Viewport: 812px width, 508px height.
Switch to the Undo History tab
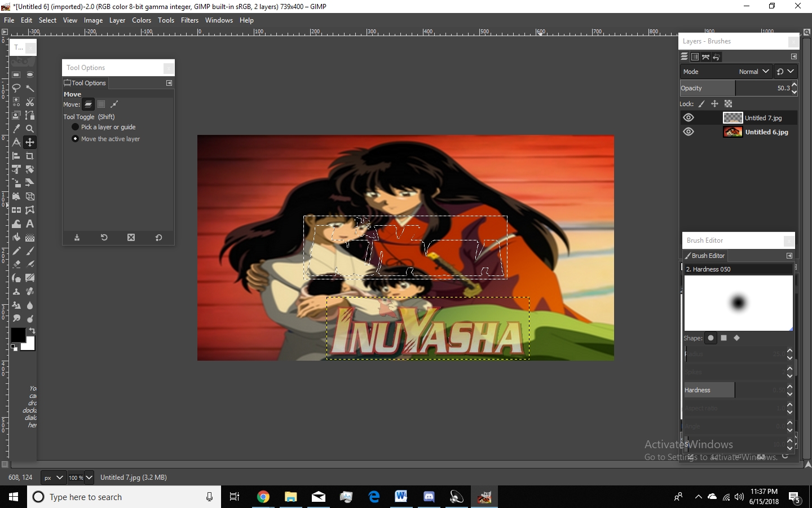[716, 57]
